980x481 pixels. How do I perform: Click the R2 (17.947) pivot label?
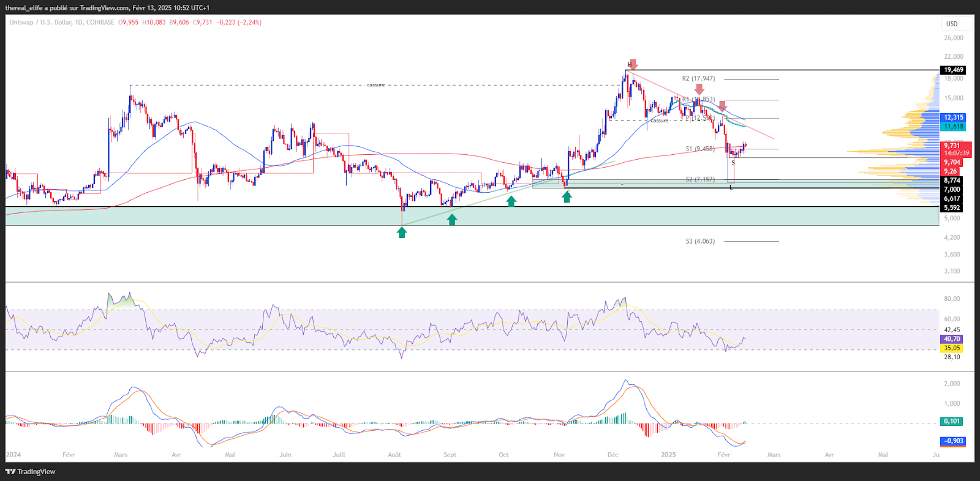(x=698, y=79)
